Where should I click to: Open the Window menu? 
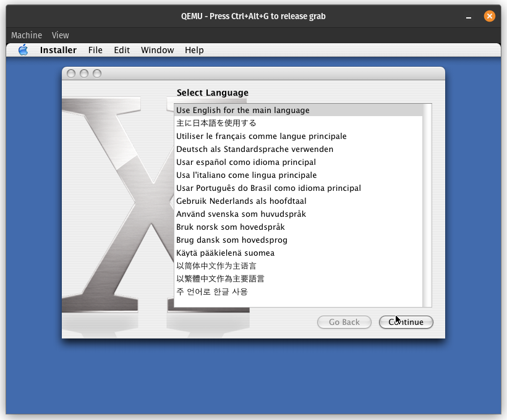point(157,50)
